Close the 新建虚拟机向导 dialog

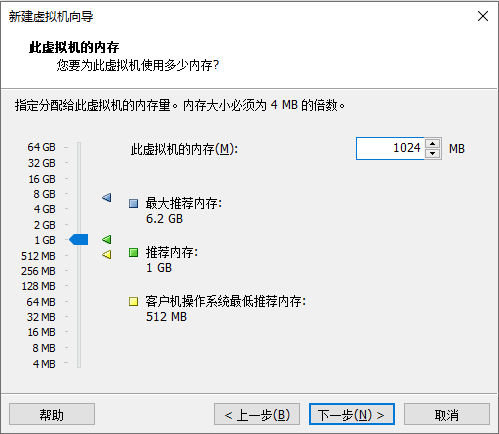[x=483, y=16]
